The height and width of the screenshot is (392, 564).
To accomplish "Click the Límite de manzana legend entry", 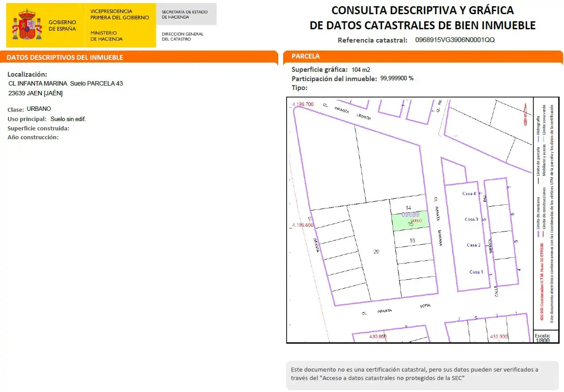I will (538, 217).
